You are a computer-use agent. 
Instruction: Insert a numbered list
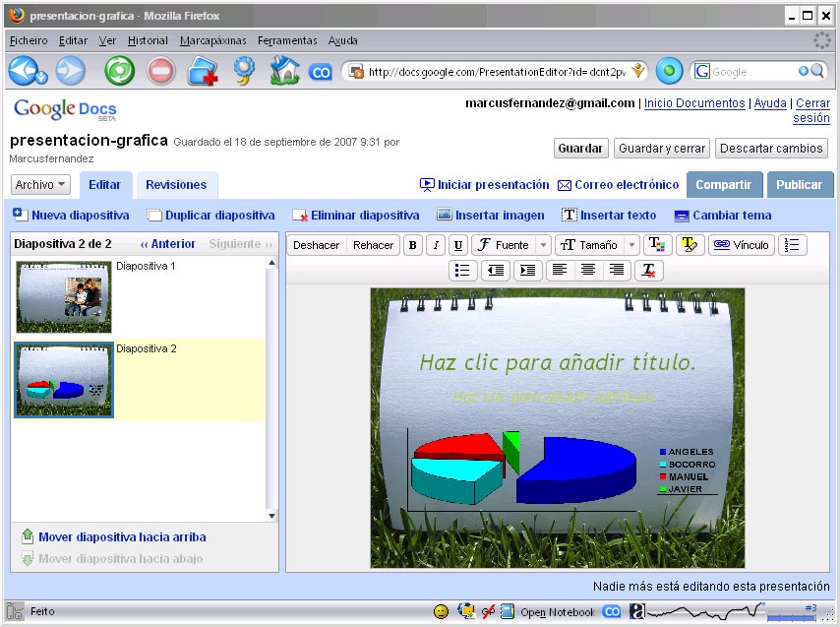point(792,245)
